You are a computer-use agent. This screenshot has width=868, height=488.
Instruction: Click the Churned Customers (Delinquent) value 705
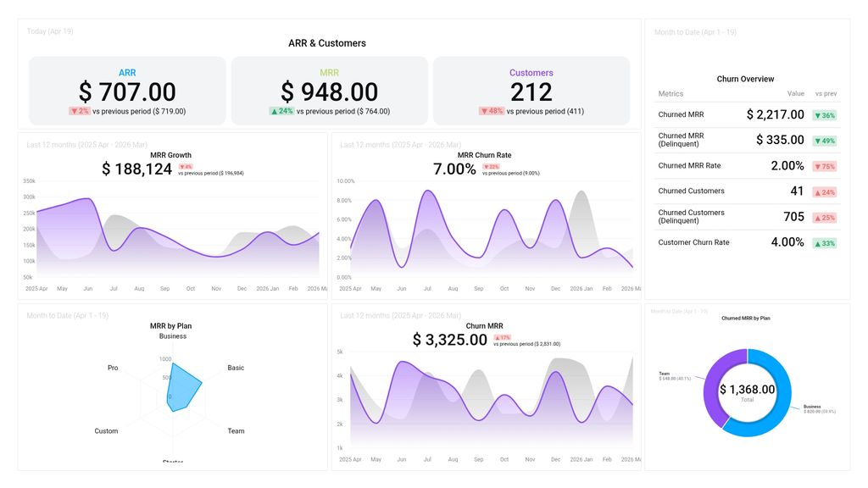tap(794, 217)
